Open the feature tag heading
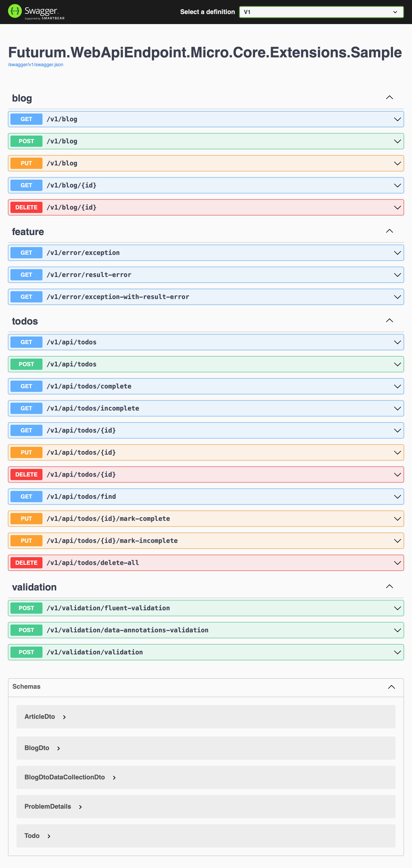Viewport: 412px width, 868px height. tap(28, 232)
